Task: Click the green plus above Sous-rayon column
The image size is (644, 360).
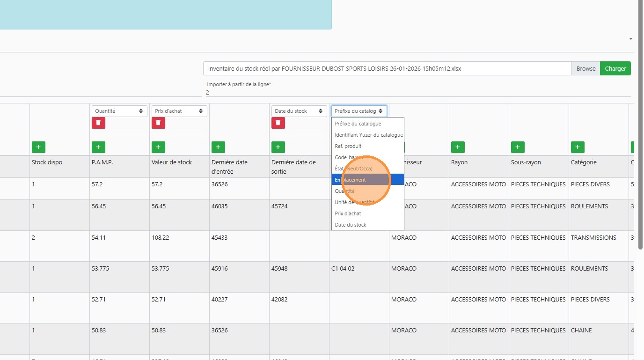Action: point(518,147)
